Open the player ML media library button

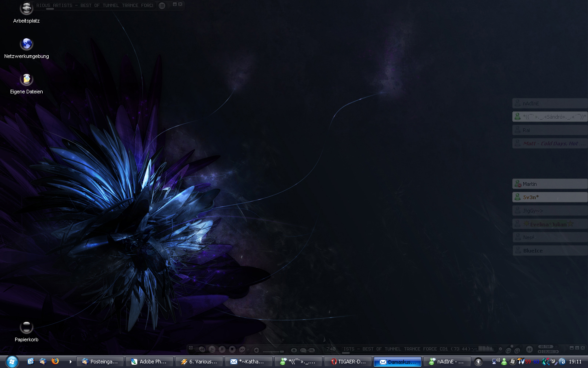coord(311,350)
